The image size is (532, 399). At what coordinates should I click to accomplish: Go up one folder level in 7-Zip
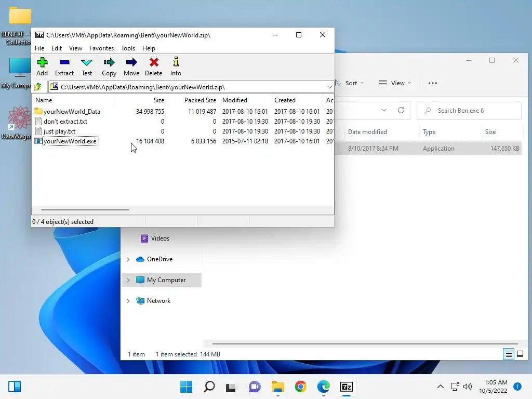pos(38,87)
